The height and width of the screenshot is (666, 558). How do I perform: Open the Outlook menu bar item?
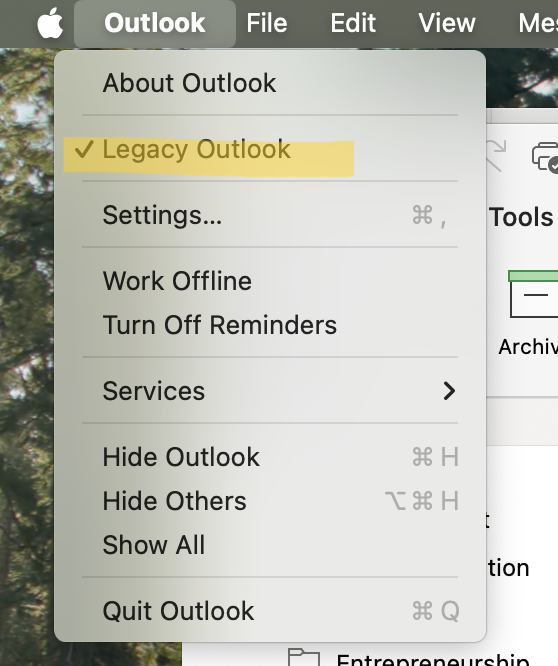point(155,23)
